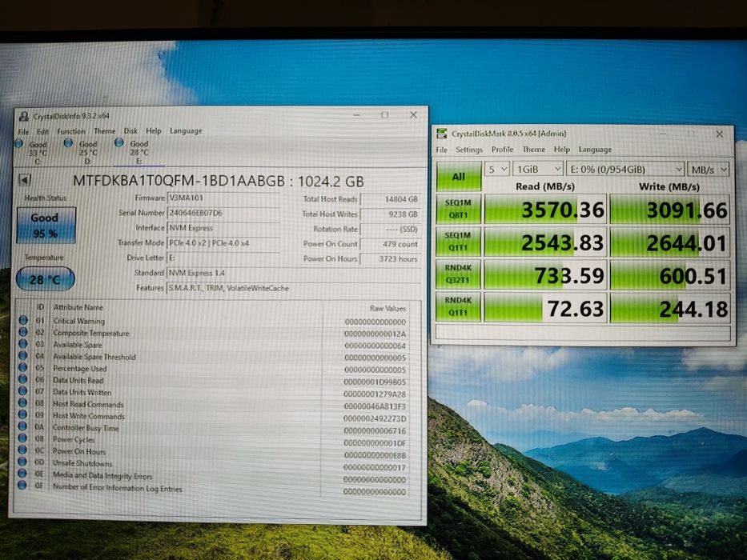Open Settings menu in CrystalDiskMark
Image resolution: width=747 pixels, height=560 pixels.
point(469,150)
